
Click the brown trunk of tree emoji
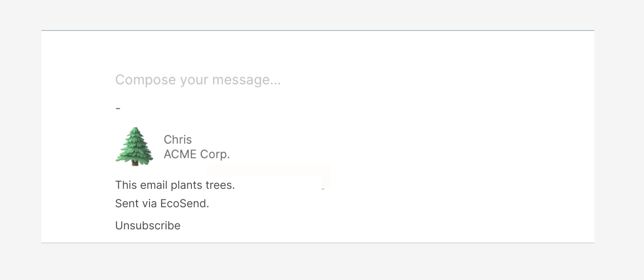point(135,163)
